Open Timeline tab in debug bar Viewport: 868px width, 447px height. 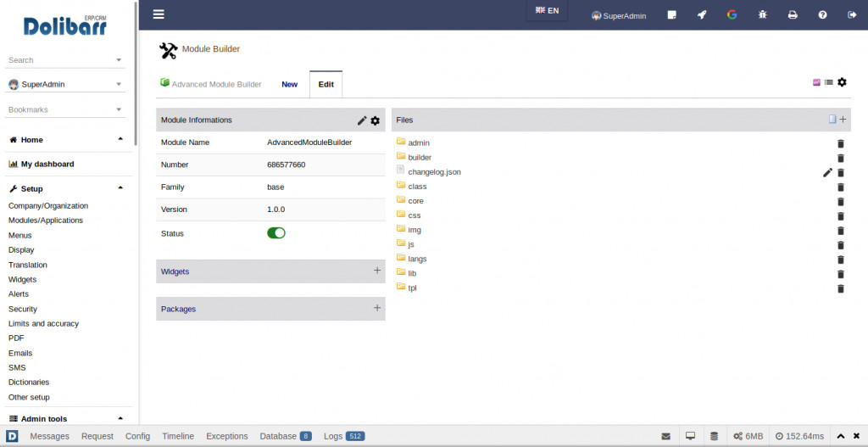click(x=178, y=436)
